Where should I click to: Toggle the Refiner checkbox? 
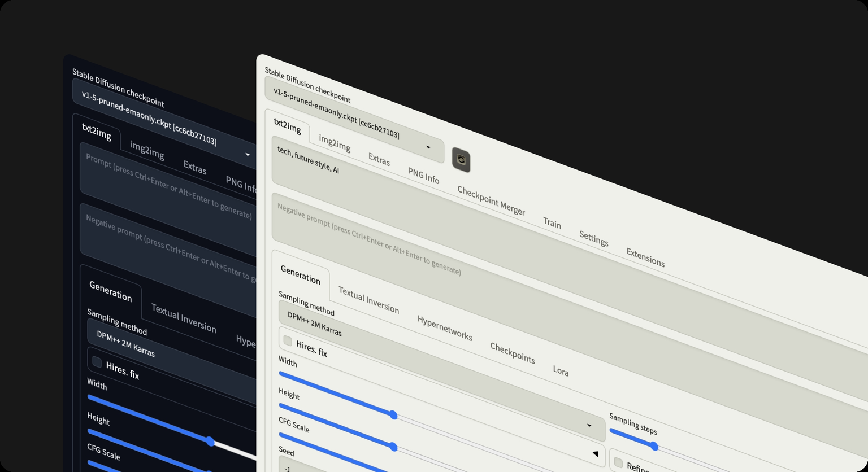[x=618, y=463]
